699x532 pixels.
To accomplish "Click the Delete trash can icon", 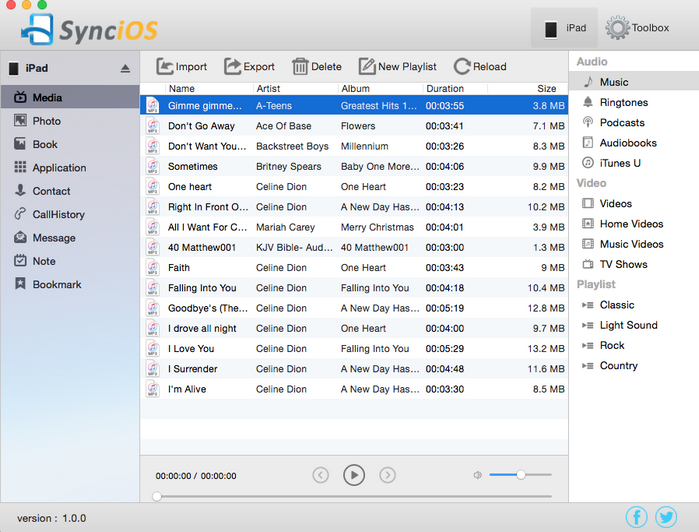I will point(300,67).
